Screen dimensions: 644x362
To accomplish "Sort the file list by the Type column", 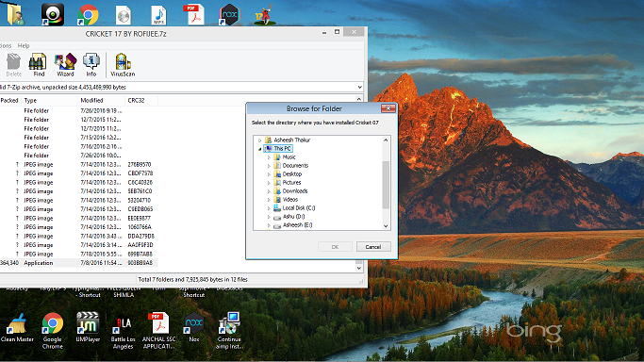I will [49, 100].
